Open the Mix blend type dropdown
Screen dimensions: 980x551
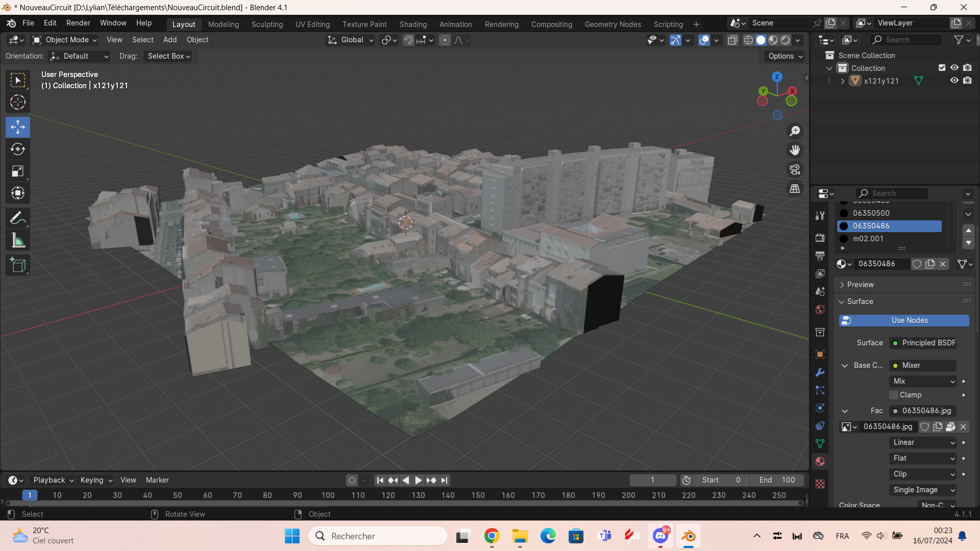tap(923, 381)
